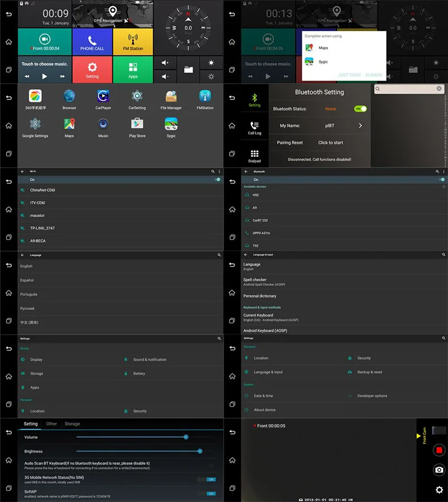Open GPS Navigation tile on undimmed home screen
Viewport: 448px width, 502px height.
point(113,14)
